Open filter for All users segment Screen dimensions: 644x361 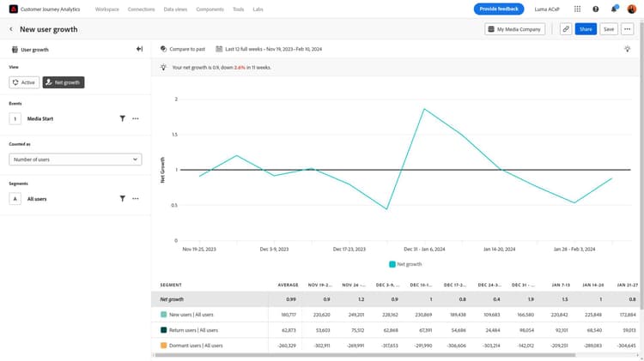123,199
